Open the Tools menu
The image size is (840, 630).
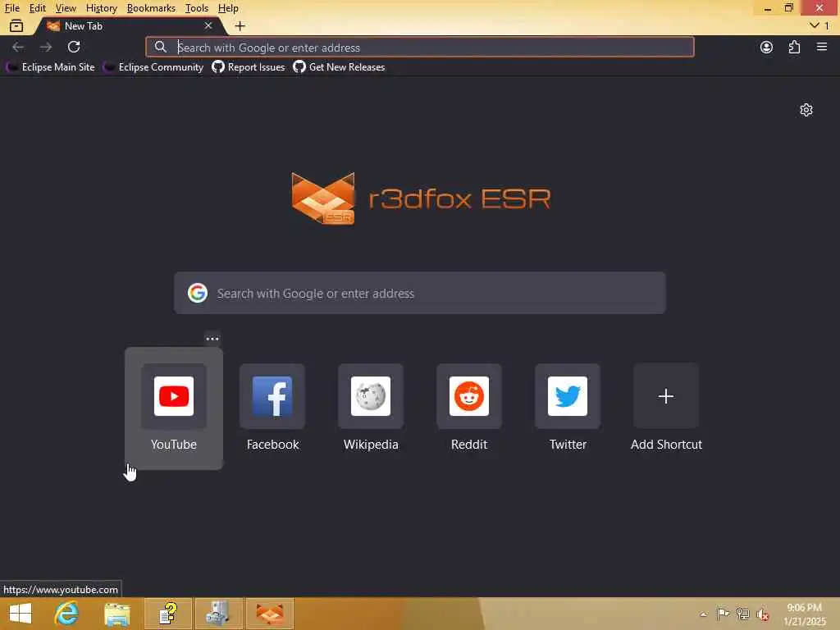[x=197, y=8]
